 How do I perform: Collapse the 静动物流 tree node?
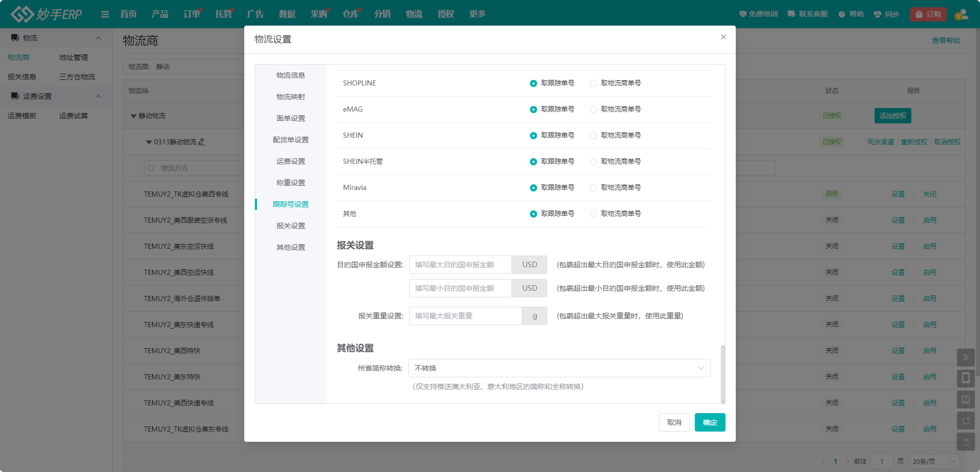pos(134,116)
